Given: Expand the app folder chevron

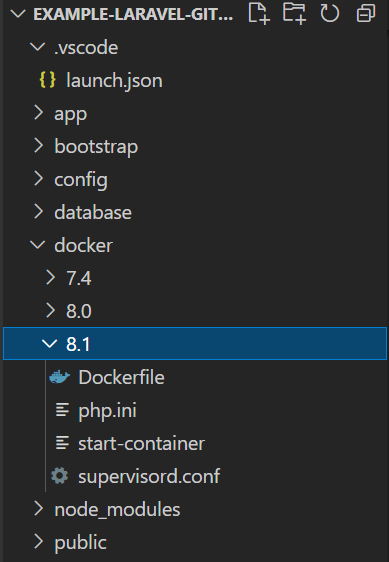Looking at the screenshot, I should pyautogui.click(x=38, y=113).
